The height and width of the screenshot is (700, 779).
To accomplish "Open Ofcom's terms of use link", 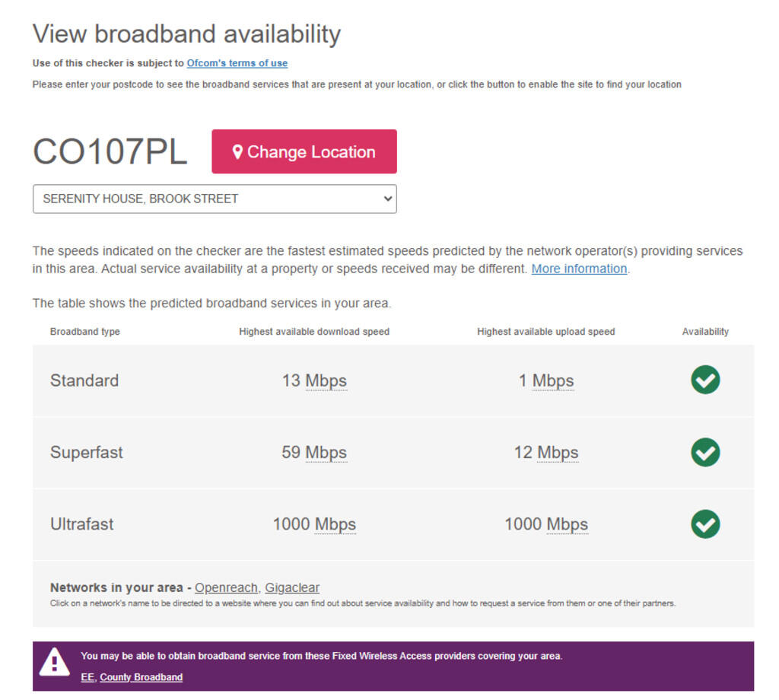I will point(237,63).
